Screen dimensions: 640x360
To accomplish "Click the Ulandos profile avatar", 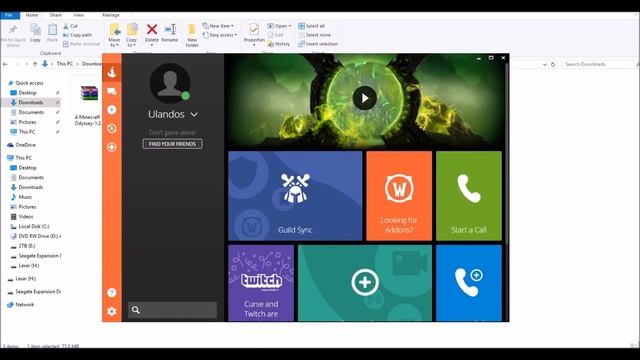I will pyautogui.click(x=170, y=83).
